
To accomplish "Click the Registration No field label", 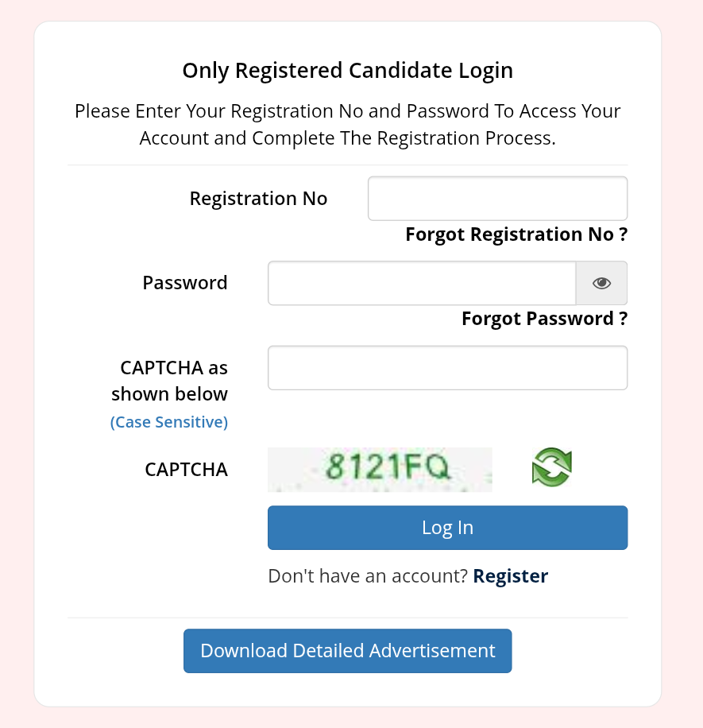I will pyautogui.click(x=258, y=199).
